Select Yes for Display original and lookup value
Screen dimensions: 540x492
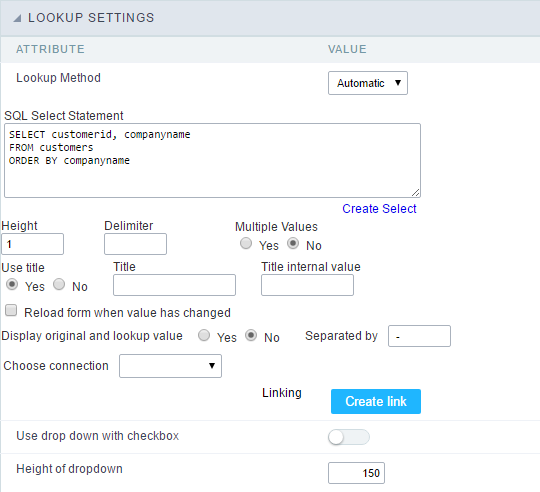coord(204,335)
